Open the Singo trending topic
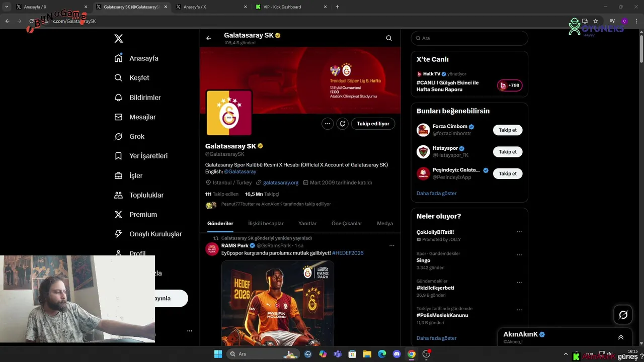This screenshot has width=644, height=362. point(424,260)
